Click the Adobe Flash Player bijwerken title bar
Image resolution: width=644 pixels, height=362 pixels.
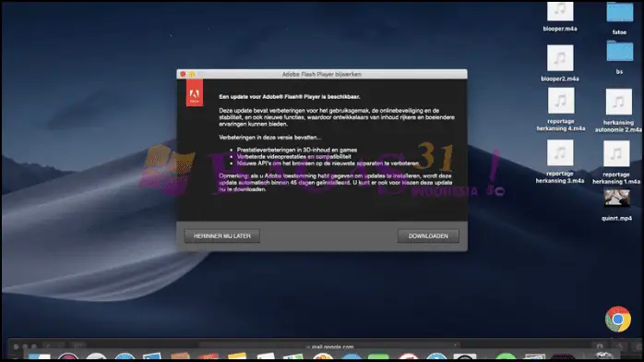click(322, 74)
